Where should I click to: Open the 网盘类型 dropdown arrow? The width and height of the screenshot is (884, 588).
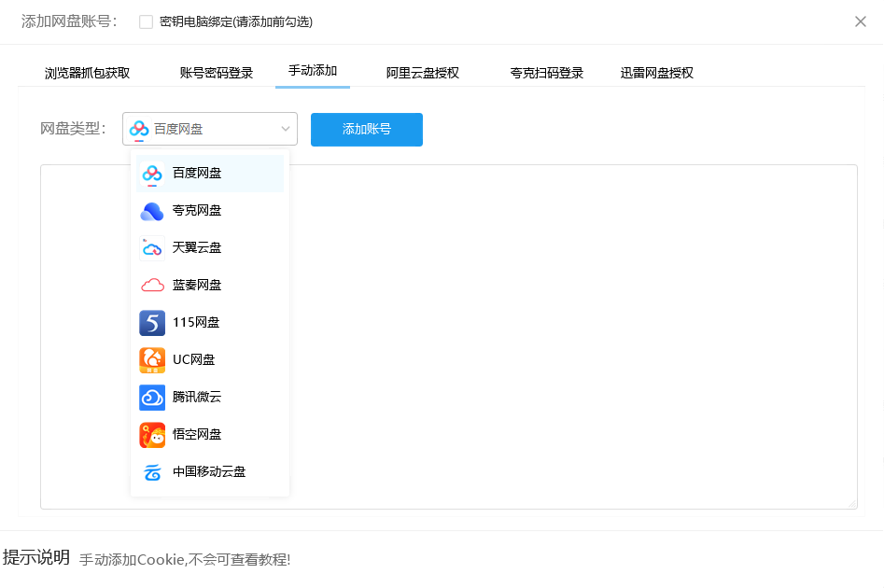[285, 129]
